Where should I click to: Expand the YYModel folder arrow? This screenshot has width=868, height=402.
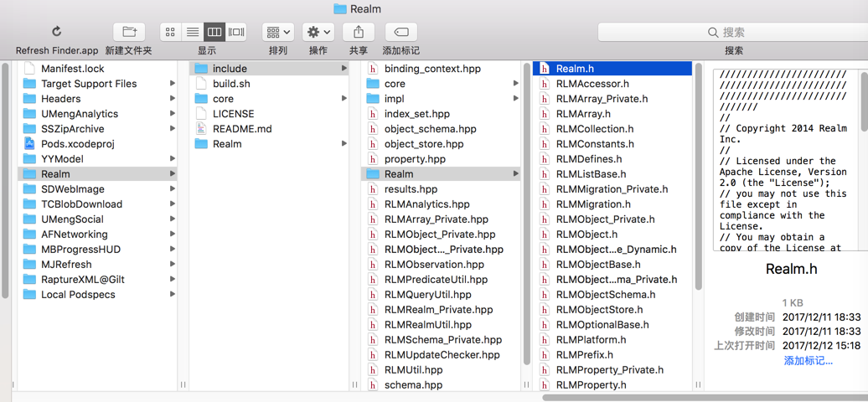pyautogui.click(x=173, y=159)
